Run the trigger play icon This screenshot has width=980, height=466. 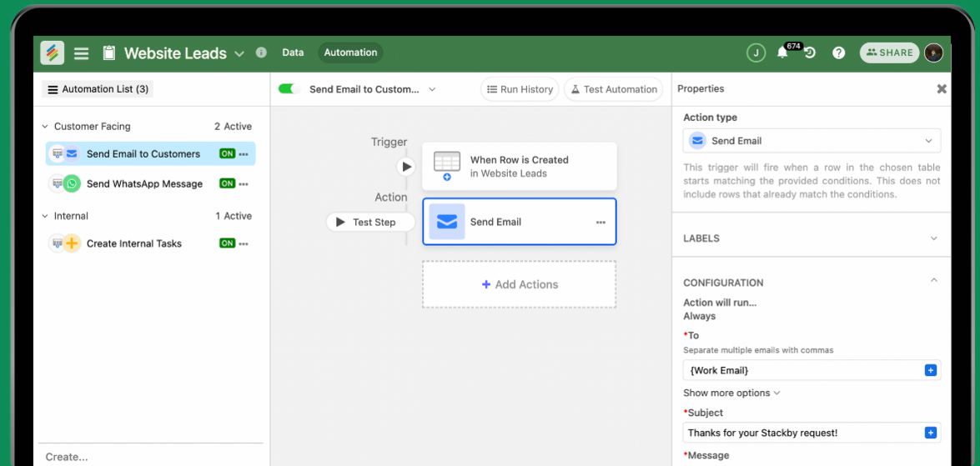(x=406, y=167)
